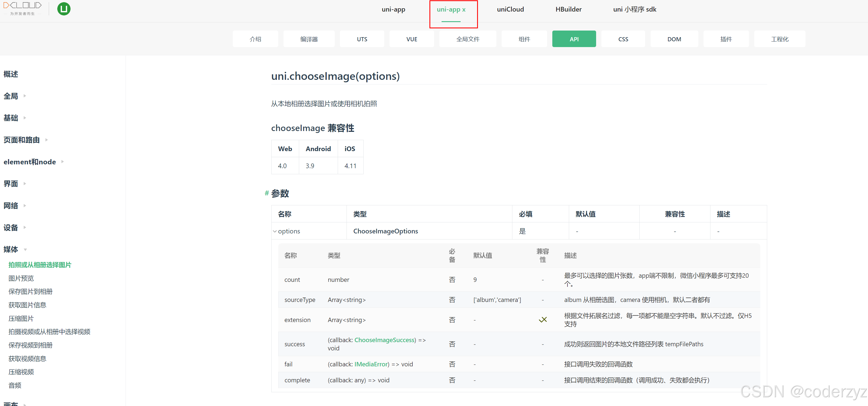Switch to the uniCloud top tab
This screenshot has height=406, width=868.
click(x=510, y=9)
